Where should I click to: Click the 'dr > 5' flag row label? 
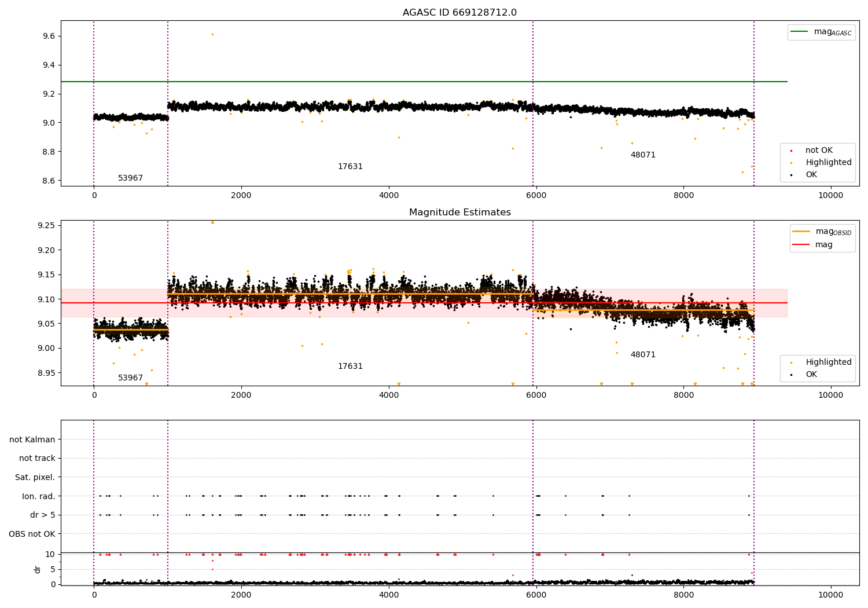(43, 515)
